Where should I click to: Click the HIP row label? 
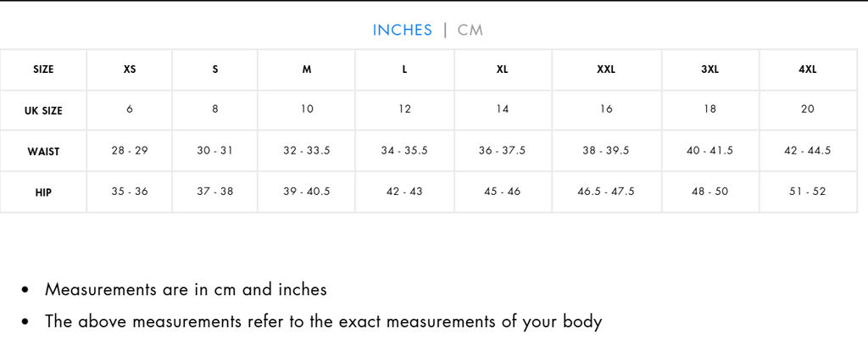(43, 192)
